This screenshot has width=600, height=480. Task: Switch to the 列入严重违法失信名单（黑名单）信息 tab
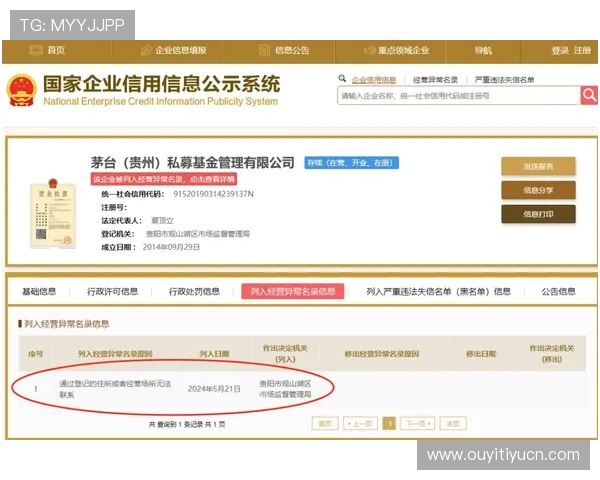[439, 292]
